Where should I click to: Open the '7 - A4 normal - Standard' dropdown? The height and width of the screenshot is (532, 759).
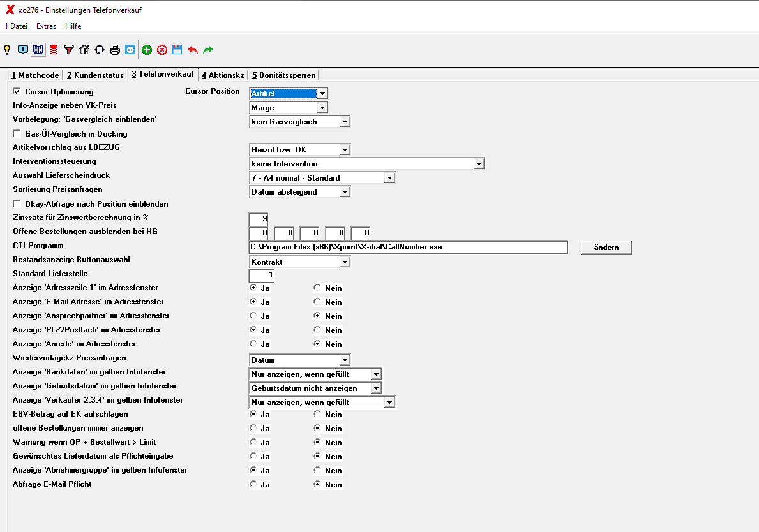(389, 177)
